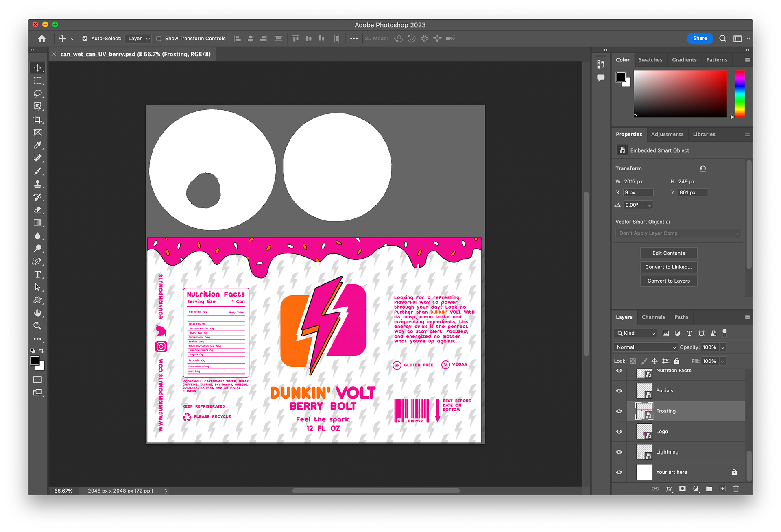This screenshot has width=781, height=532.
Task: Click the Edit Contents button
Action: pos(669,253)
